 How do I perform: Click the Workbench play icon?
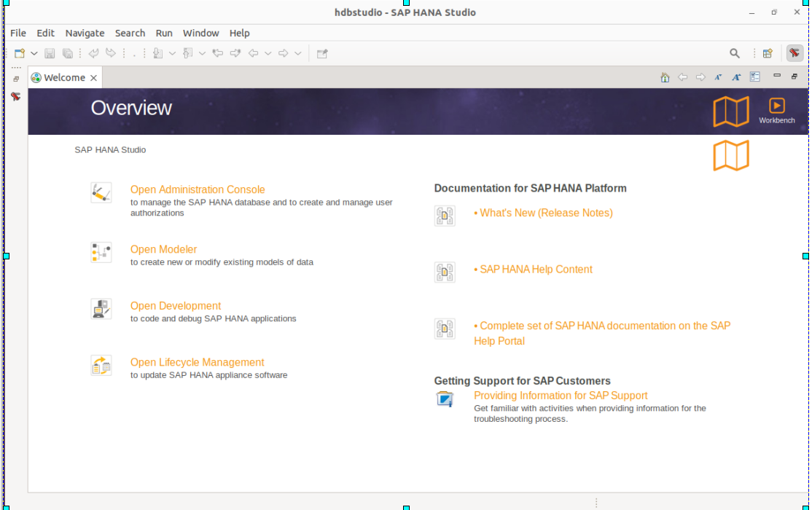coord(776,106)
